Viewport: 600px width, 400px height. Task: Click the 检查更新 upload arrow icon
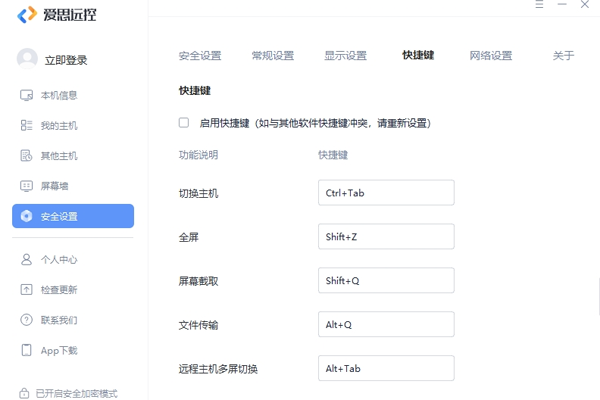click(27, 290)
